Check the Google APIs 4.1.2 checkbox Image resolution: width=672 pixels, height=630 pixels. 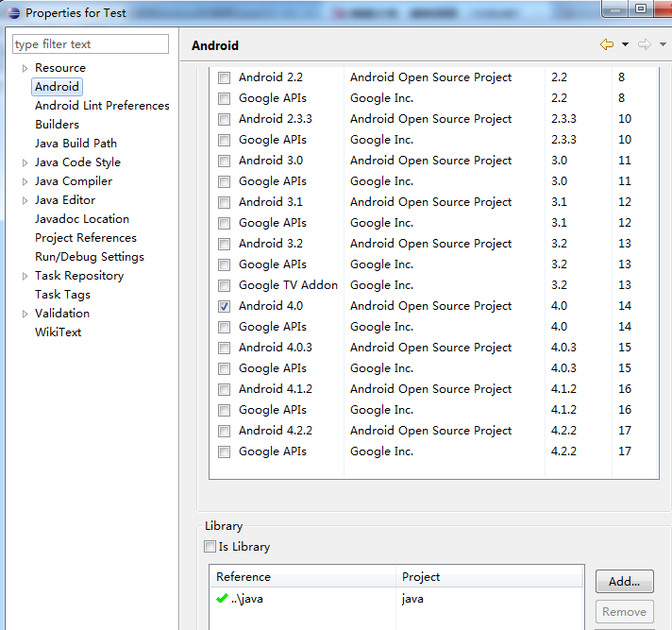point(224,411)
